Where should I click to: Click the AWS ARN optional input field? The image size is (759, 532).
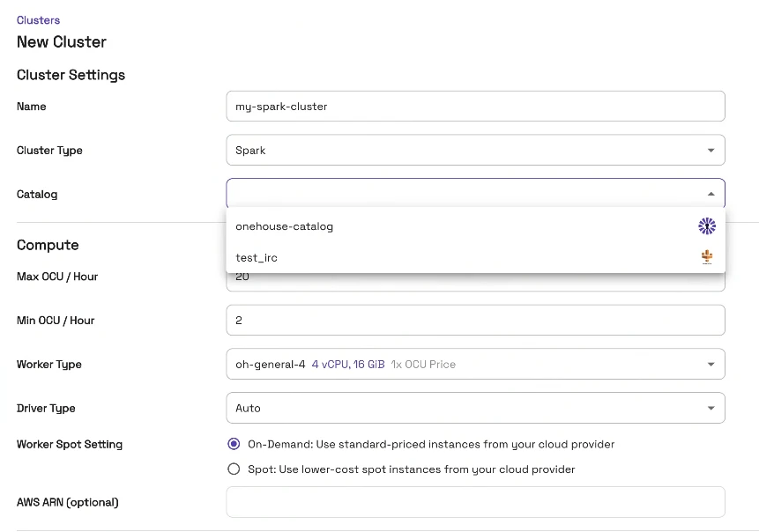[x=475, y=502]
